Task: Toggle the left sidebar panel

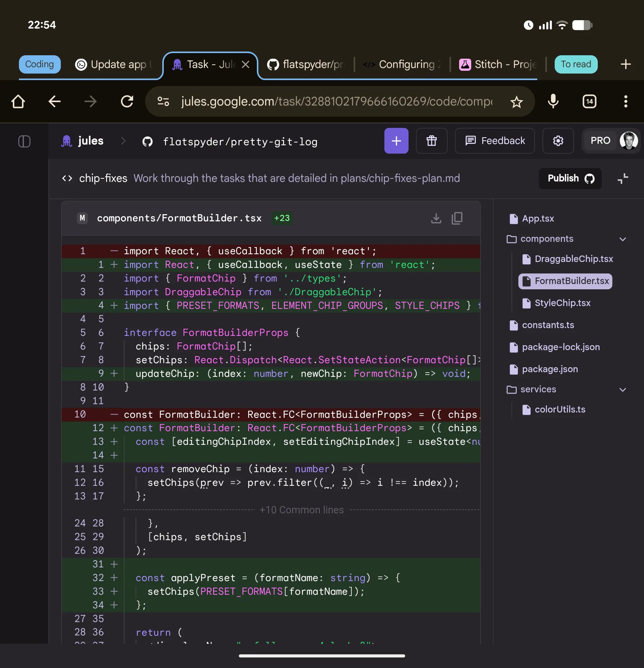Action: 25,142
